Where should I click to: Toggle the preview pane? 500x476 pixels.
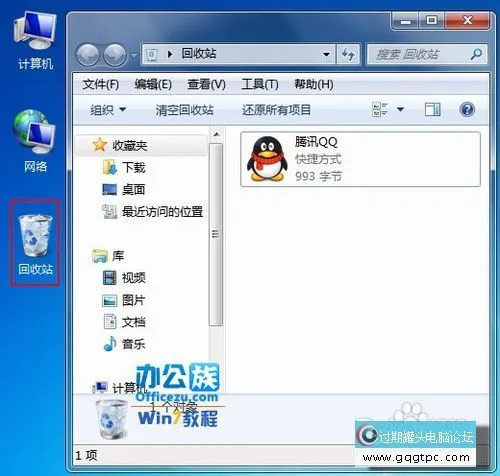433,109
